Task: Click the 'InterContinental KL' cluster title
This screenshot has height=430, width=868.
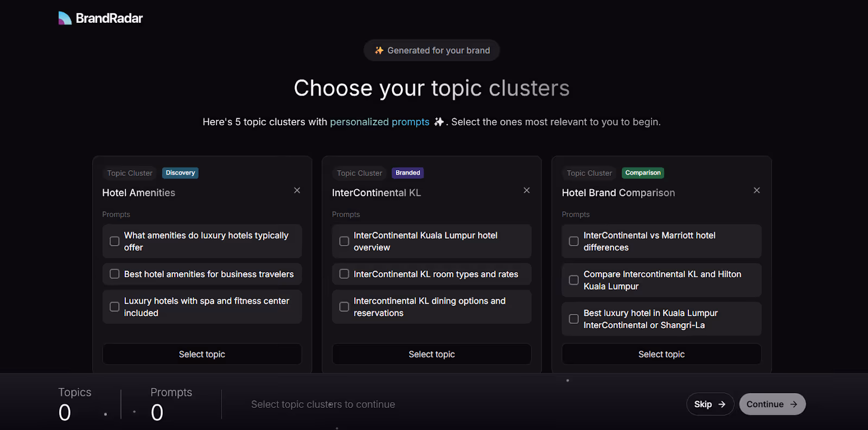Action: pyautogui.click(x=376, y=192)
